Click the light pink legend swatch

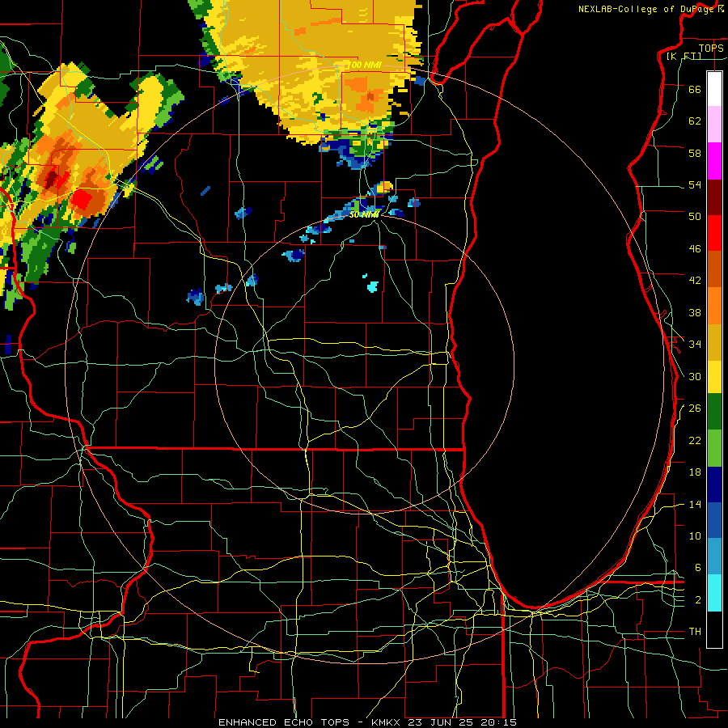(x=714, y=125)
